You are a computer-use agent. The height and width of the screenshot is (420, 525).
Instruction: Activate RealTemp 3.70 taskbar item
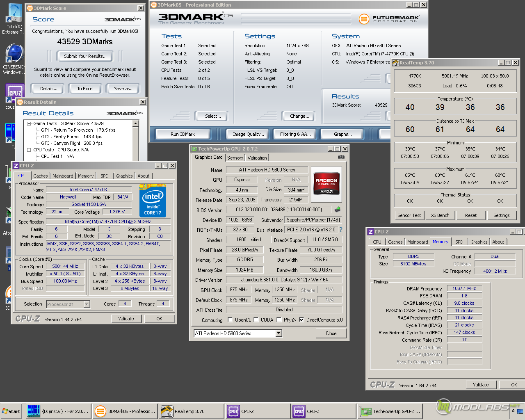pyautogui.click(x=191, y=411)
